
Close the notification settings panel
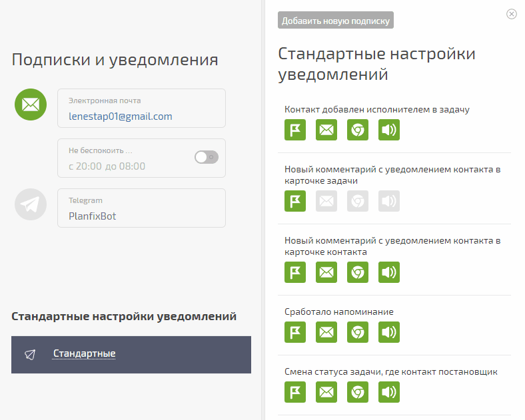click(511, 14)
